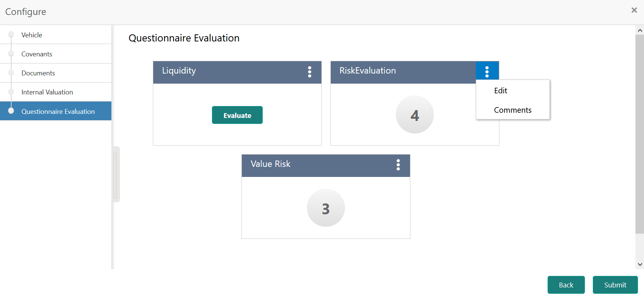Submit the questionnaire evaluation
The width and height of the screenshot is (644, 302).
tap(615, 285)
